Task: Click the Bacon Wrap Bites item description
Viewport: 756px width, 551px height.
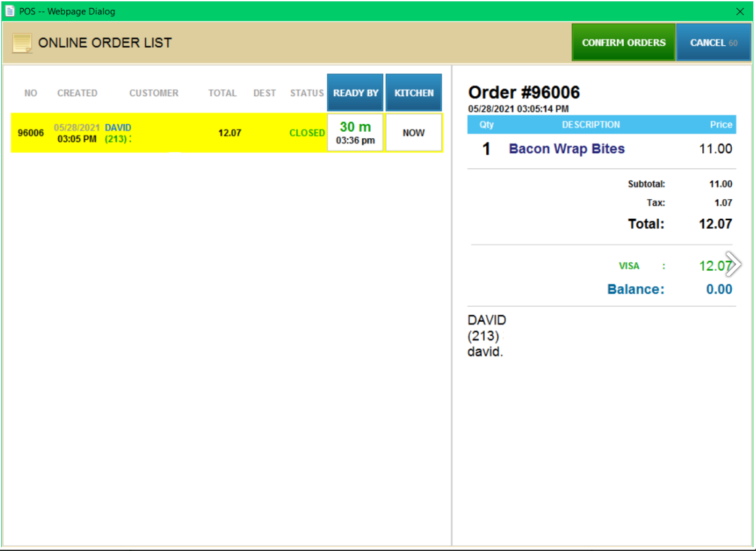Action: tap(567, 149)
